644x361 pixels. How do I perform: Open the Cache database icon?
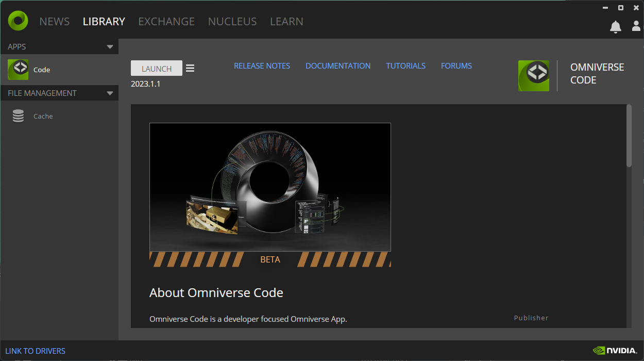[x=18, y=116]
